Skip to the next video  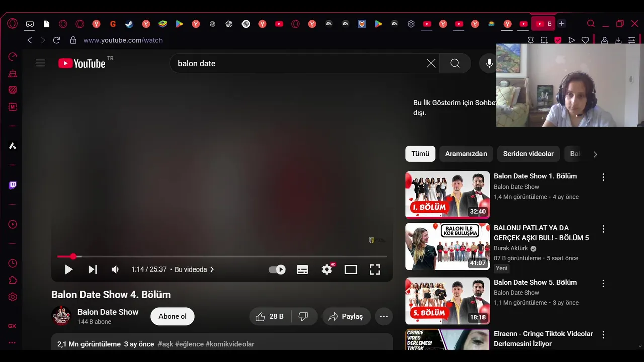tap(93, 269)
